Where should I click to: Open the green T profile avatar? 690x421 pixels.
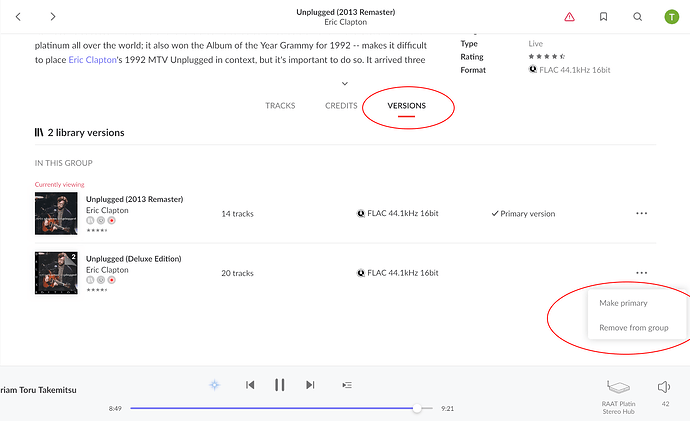pos(672,17)
